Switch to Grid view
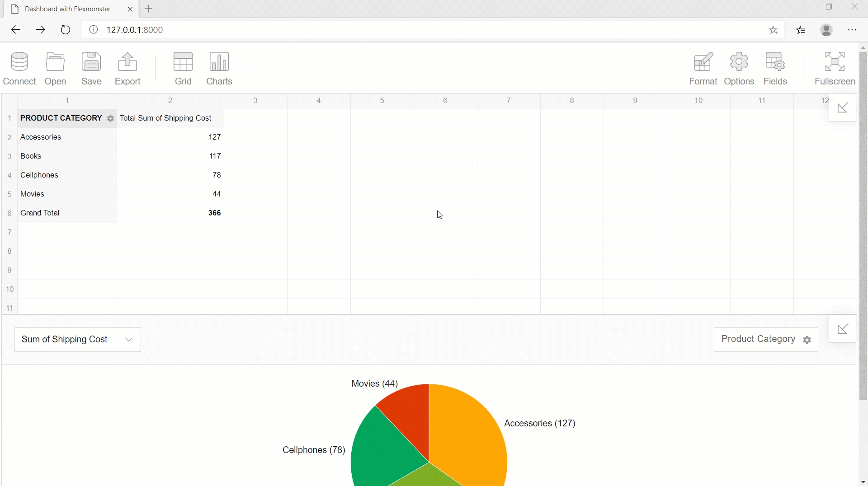 point(184,68)
